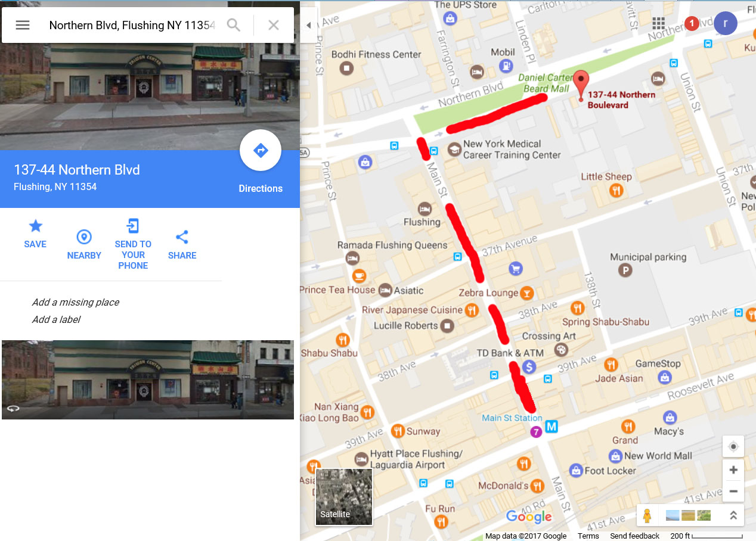Screen dimensions: 756x541
Task: Open the Street View thumbnail of the storefront
Action: (148, 380)
